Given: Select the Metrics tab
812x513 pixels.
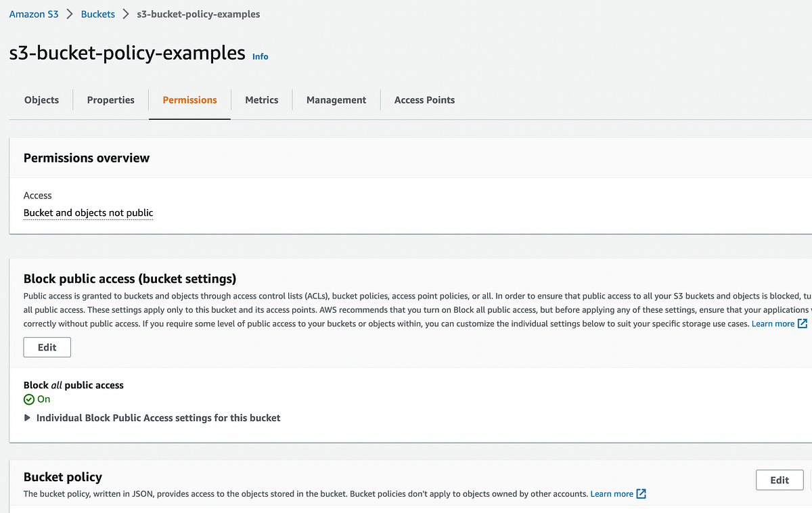Looking at the screenshot, I should point(262,99).
